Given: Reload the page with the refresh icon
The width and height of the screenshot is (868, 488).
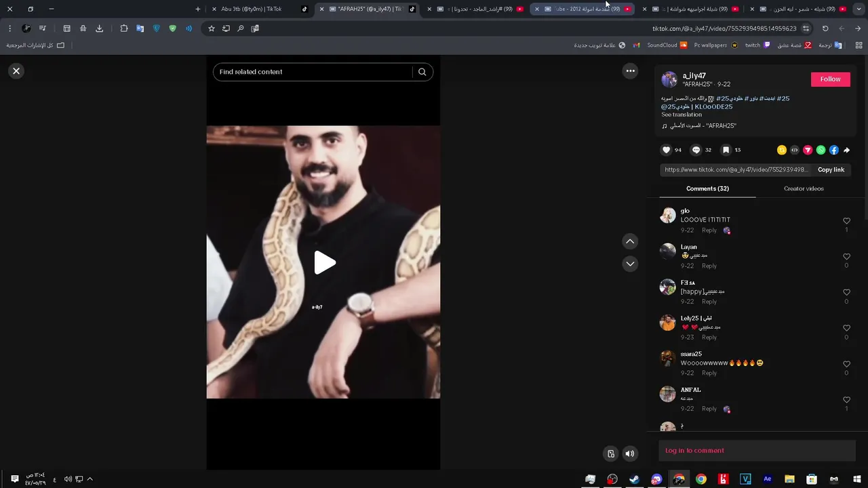Looking at the screenshot, I should [x=825, y=28].
